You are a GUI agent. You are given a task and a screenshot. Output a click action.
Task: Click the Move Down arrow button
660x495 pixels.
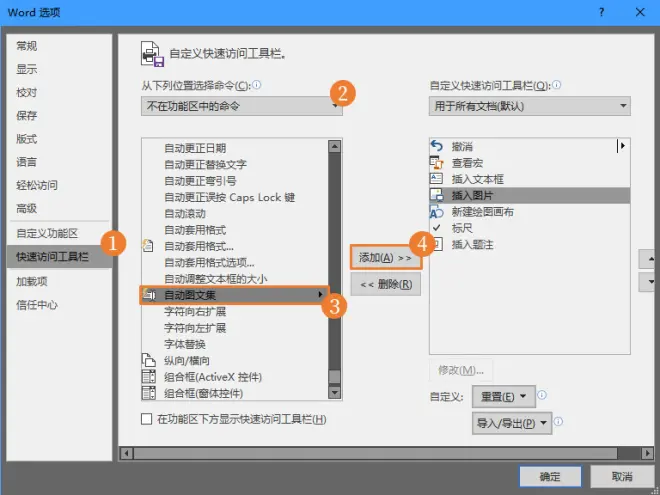(x=649, y=282)
